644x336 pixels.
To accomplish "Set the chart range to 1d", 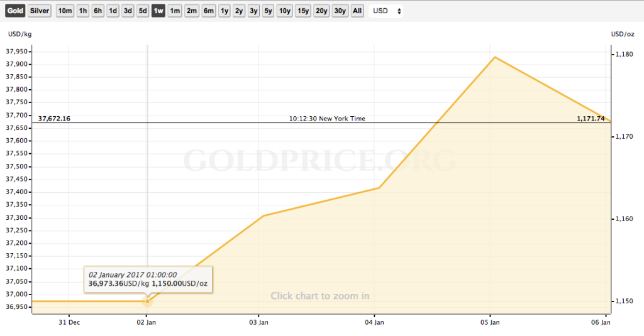I will tap(113, 11).
